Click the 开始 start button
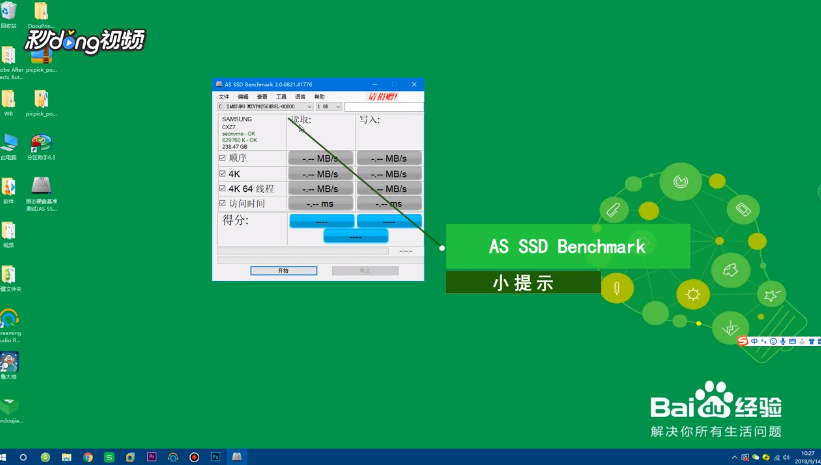 click(x=283, y=271)
